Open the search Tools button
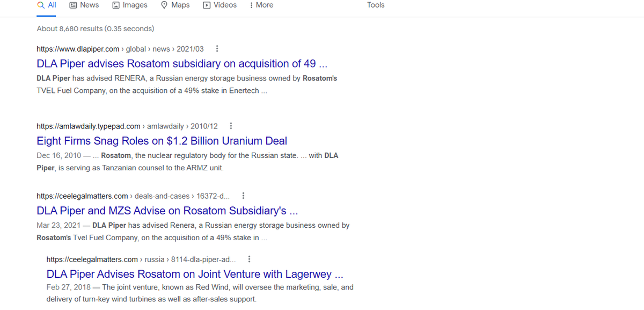 (x=376, y=5)
